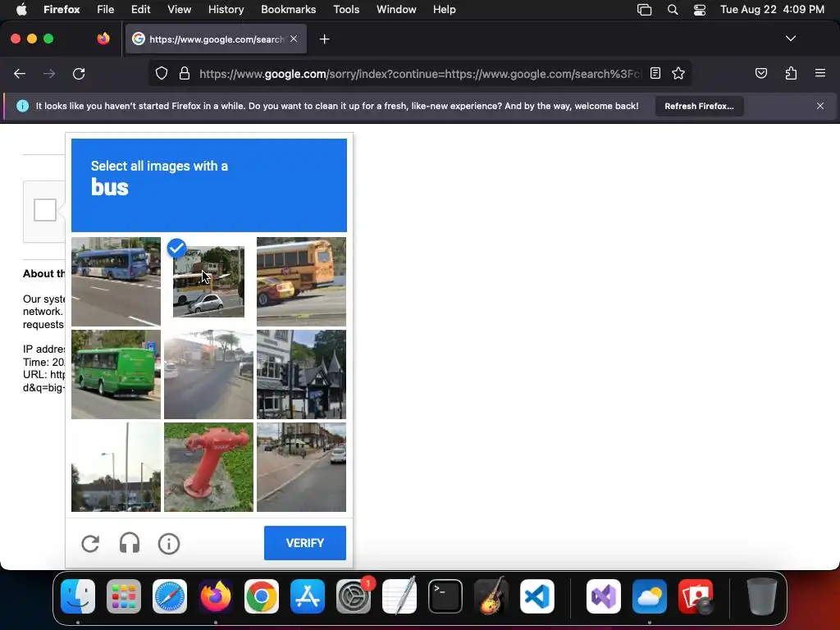Viewport: 840px width, 630px height.
Task: Open the Pocket save icon
Action: pyautogui.click(x=760, y=73)
